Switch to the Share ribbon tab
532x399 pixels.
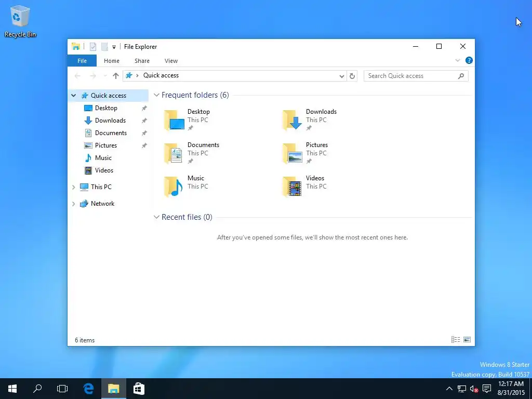(x=142, y=61)
